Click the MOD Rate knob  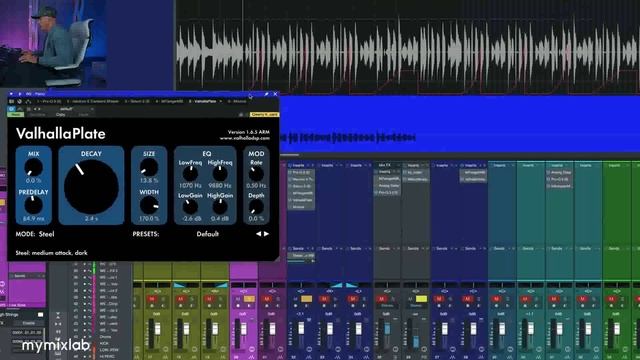click(x=256, y=174)
